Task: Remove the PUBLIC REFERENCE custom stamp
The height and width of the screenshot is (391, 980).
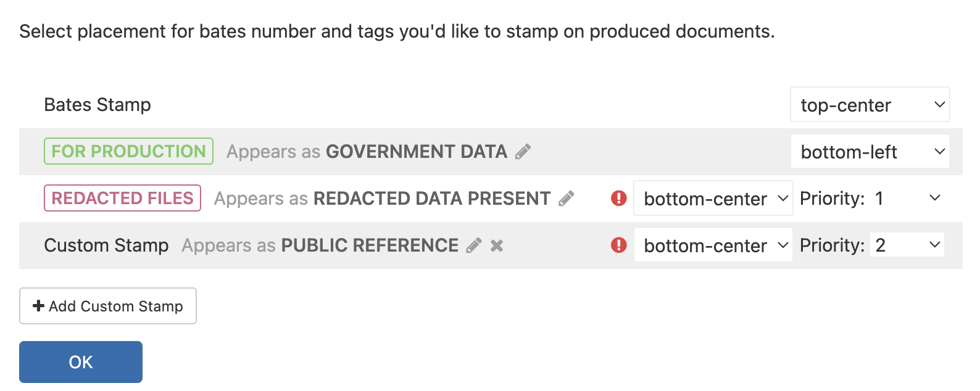Action: (x=497, y=245)
